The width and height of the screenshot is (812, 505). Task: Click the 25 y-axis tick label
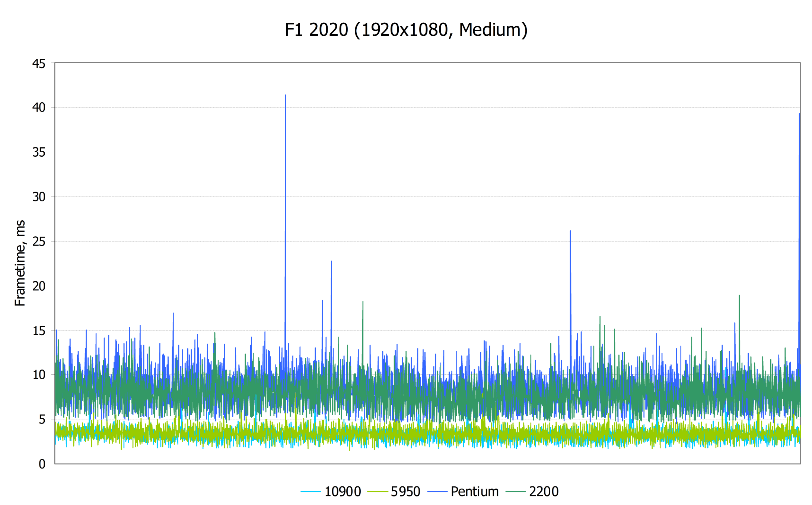tap(39, 242)
